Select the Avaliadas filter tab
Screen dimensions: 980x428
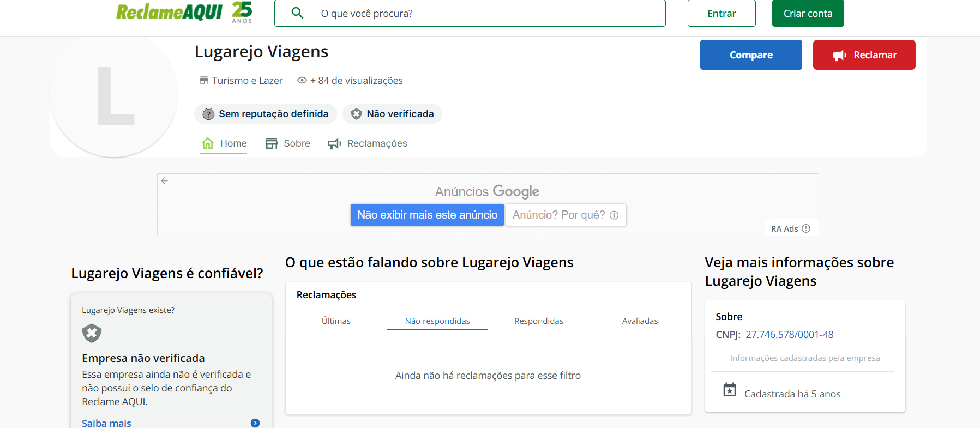pos(640,321)
